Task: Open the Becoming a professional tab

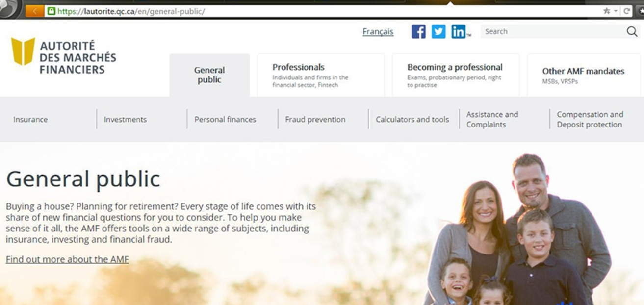Action: 456,75
